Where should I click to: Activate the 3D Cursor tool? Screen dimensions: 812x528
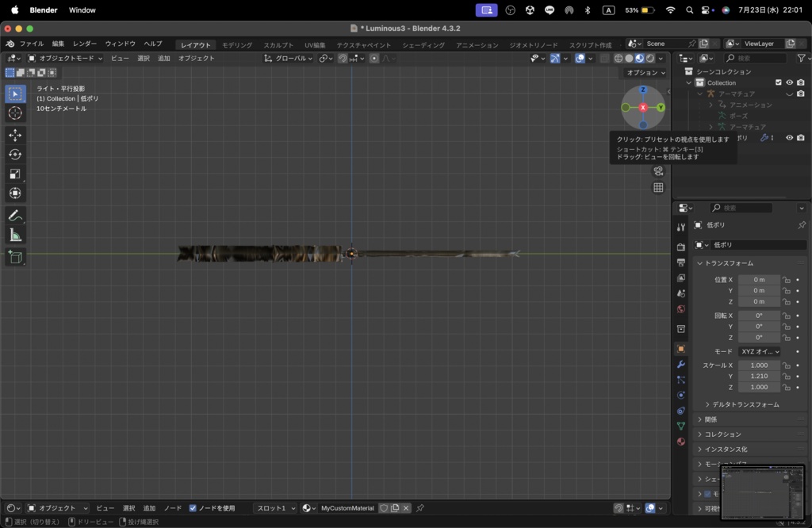click(15, 113)
